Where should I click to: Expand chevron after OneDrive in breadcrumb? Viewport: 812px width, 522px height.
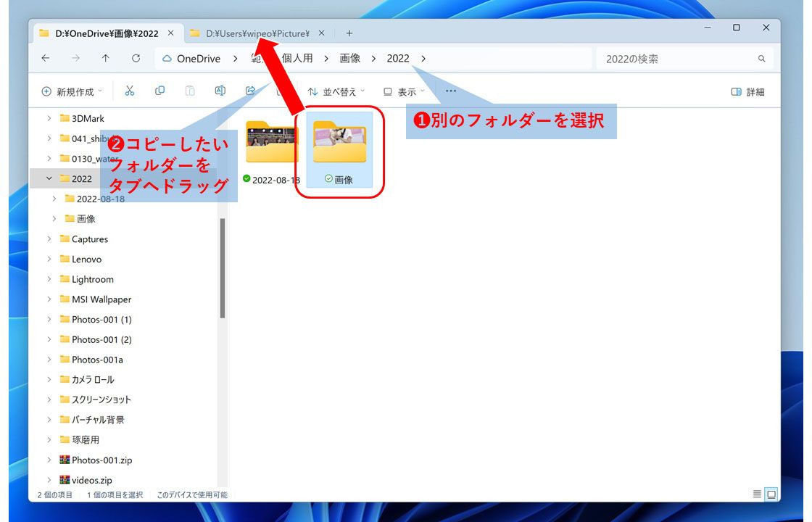(x=235, y=59)
